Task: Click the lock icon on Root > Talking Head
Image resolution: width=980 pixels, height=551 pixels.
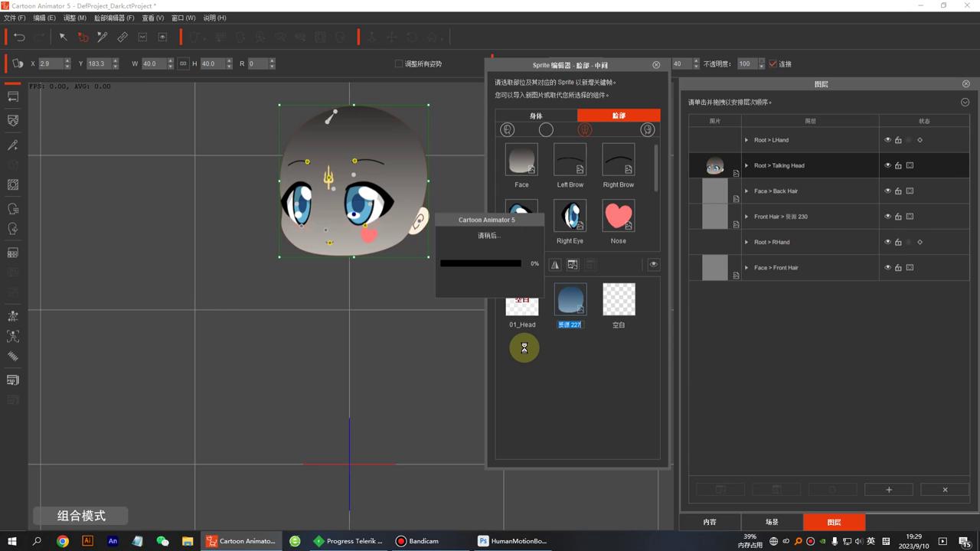Action: point(898,165)
